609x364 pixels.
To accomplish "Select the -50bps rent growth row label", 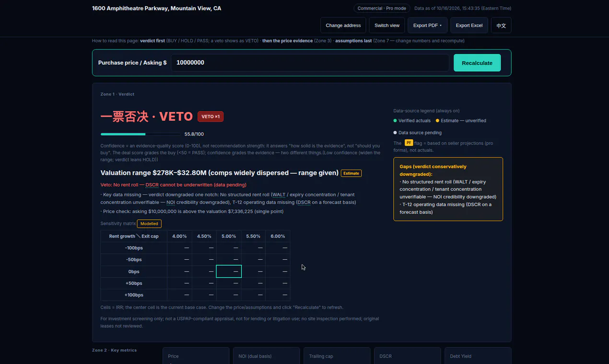I will click(134, 260).
